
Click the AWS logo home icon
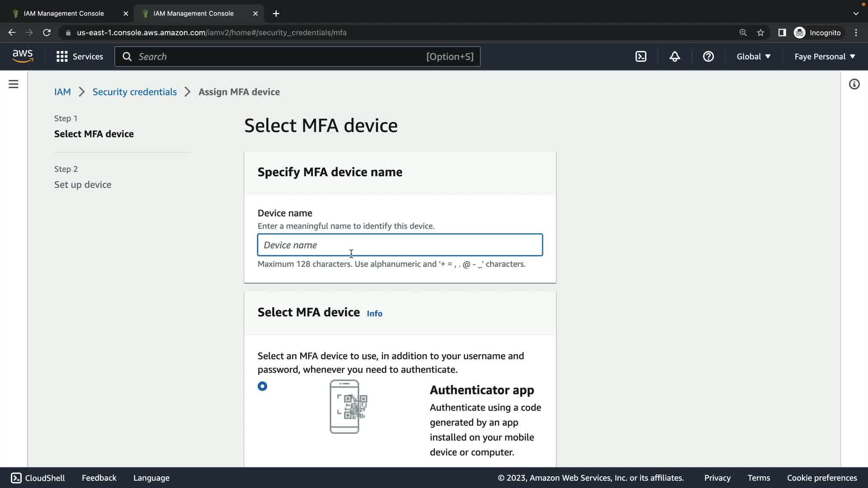(x=23, y=56)
